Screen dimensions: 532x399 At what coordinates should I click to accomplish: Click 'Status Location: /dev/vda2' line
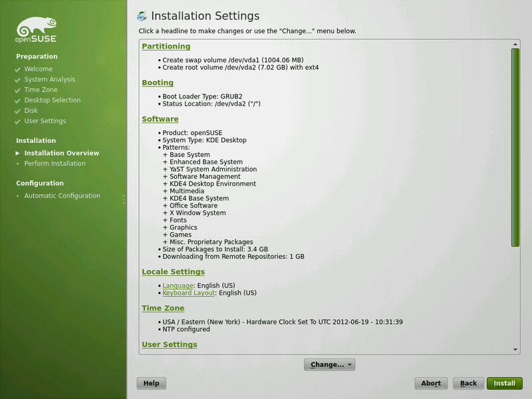point(211,104)
